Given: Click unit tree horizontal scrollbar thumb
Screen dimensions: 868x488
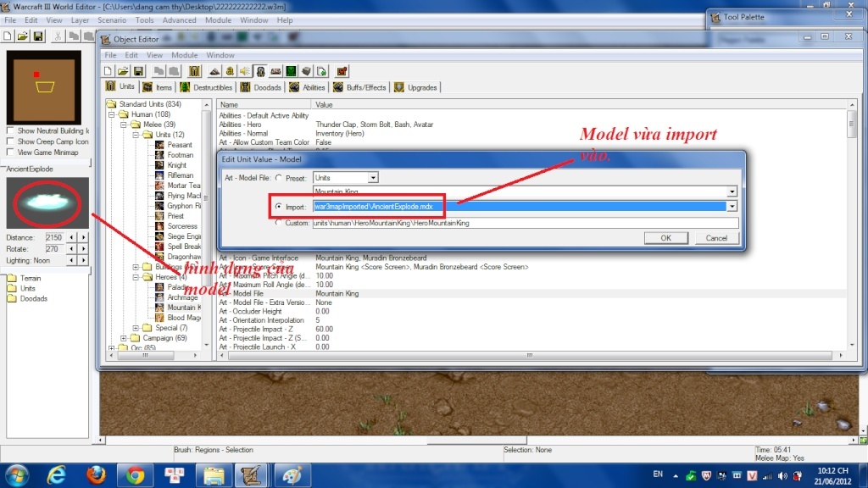Looking at the screenshot, I should 145,356.
